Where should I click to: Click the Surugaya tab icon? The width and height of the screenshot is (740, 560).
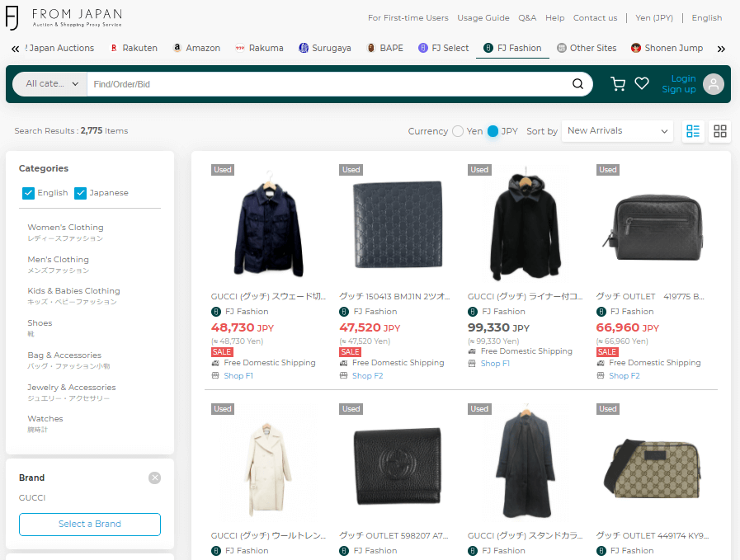[304, 48]
